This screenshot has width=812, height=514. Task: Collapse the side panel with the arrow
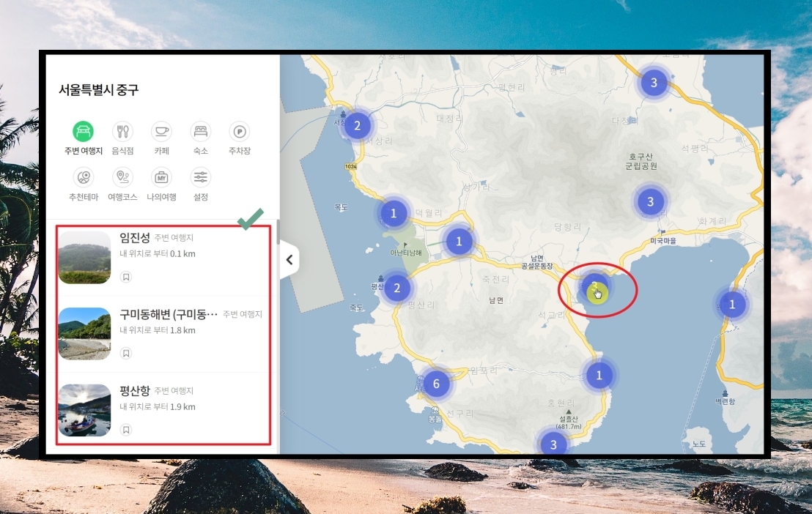tap(289, 260)
